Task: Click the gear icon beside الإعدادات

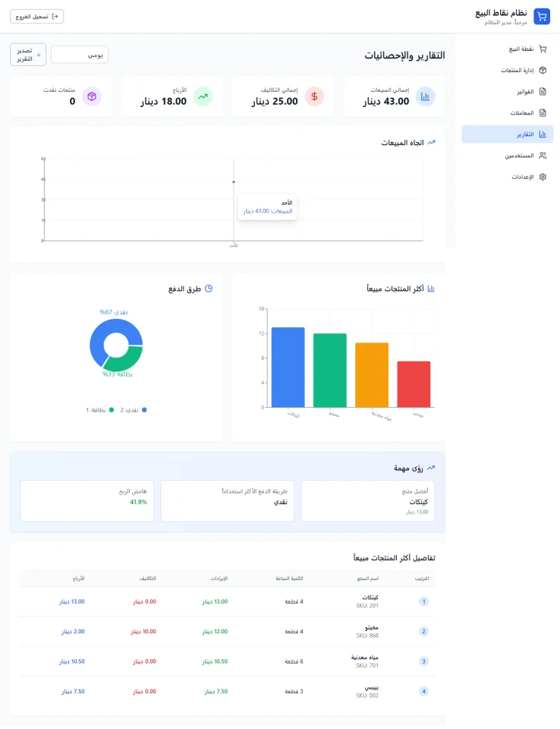Action: click(x=543, y=177)
